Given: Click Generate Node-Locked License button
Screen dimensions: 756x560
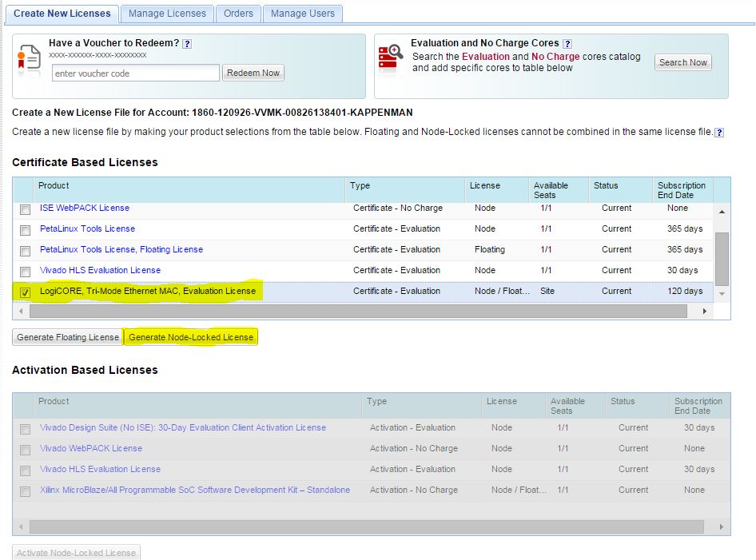Looking at the screenshot, I should [x=191, y=337].
